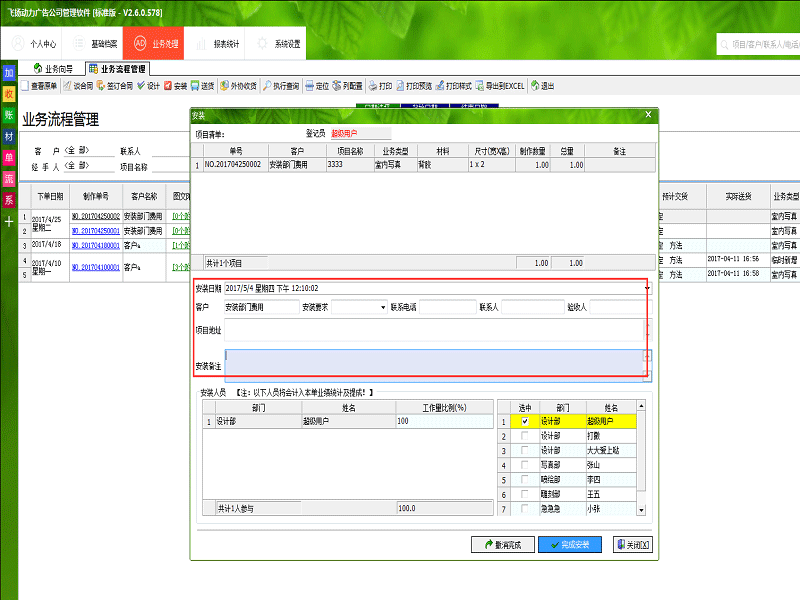Viewport: 800px width, 600px height.
Task: Open 基础档案 main menu
Action: (x=93, y=44)
